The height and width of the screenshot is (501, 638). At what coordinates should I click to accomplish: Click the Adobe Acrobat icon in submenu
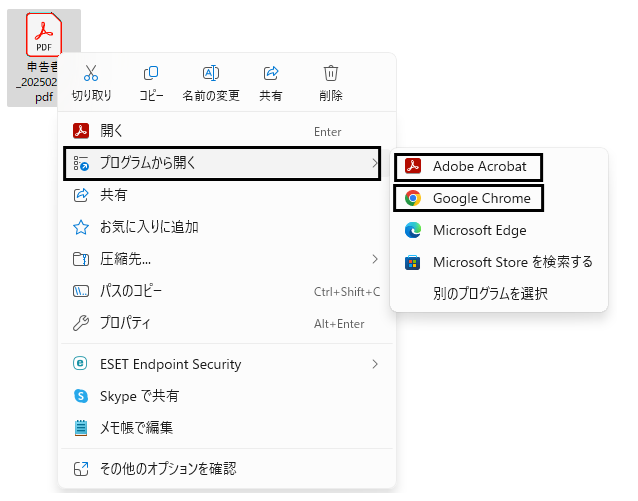413,166
